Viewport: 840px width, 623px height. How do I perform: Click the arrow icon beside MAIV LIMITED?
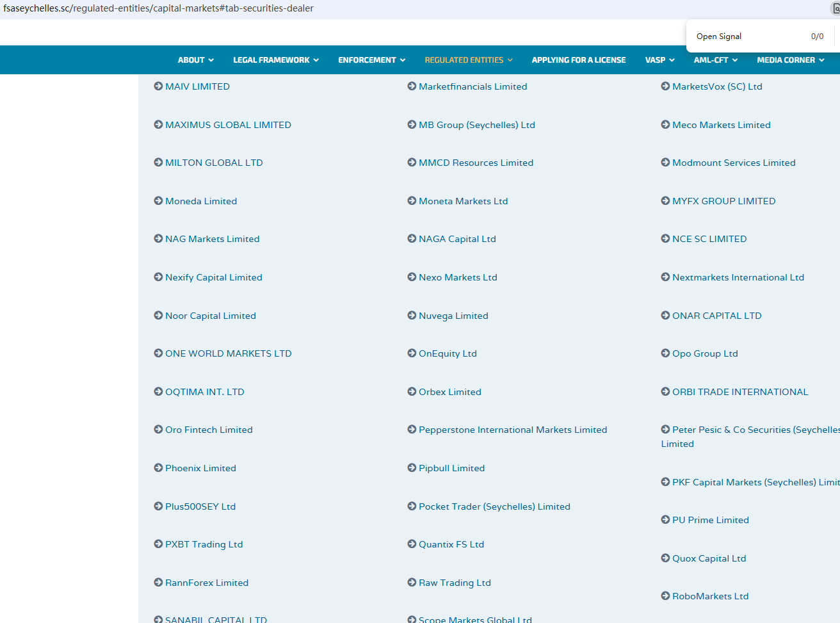(x=158, y=86)
